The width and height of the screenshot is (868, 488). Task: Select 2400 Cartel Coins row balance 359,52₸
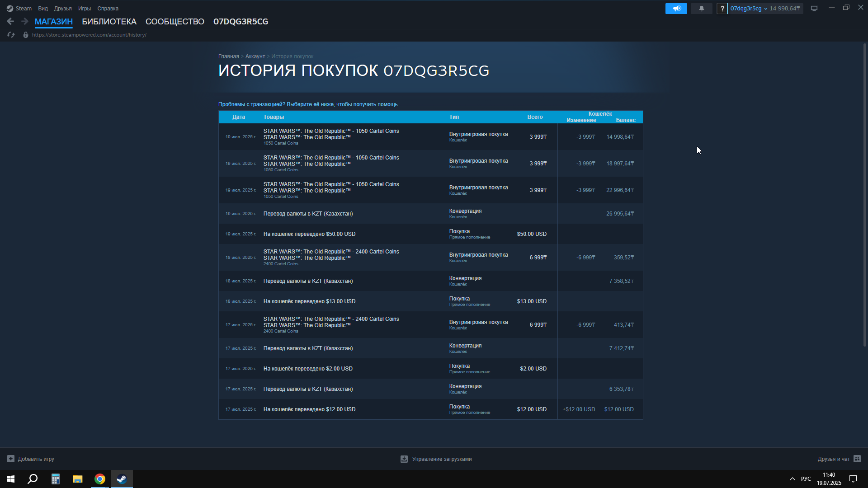pyautogui.click(x=430, y=258)
